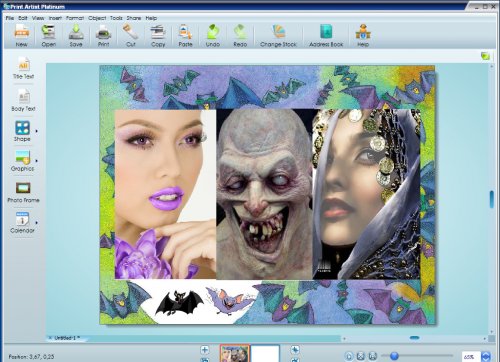Viewport: 500px width, 362px height.
Task: Select the first page thumbnail
Action: pos(234,353)
